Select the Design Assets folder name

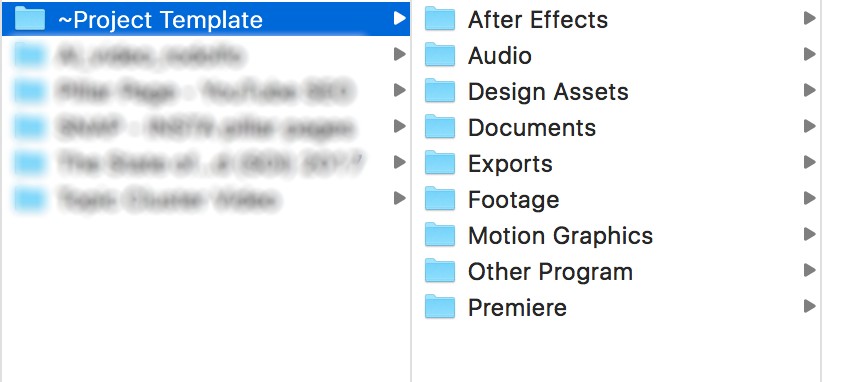coord(548,91)
